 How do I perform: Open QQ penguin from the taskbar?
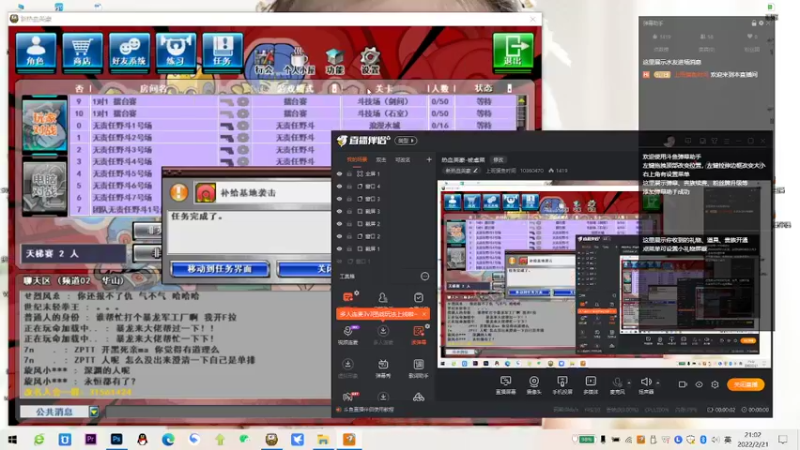(x=142, y=439)
